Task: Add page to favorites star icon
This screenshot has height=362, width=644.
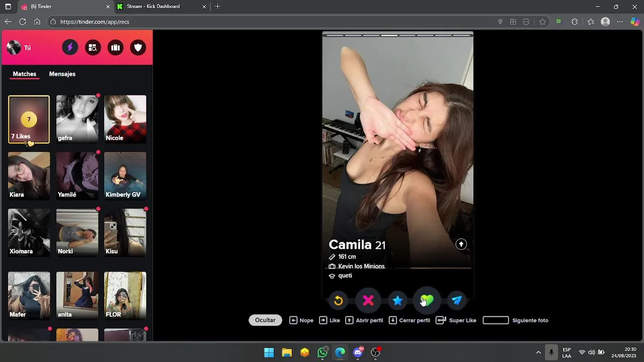Action: (x=542, y=22)
